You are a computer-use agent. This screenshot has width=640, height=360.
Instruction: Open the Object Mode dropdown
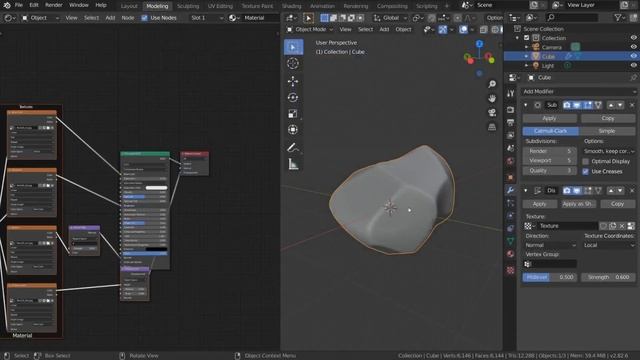coord(310,29)
